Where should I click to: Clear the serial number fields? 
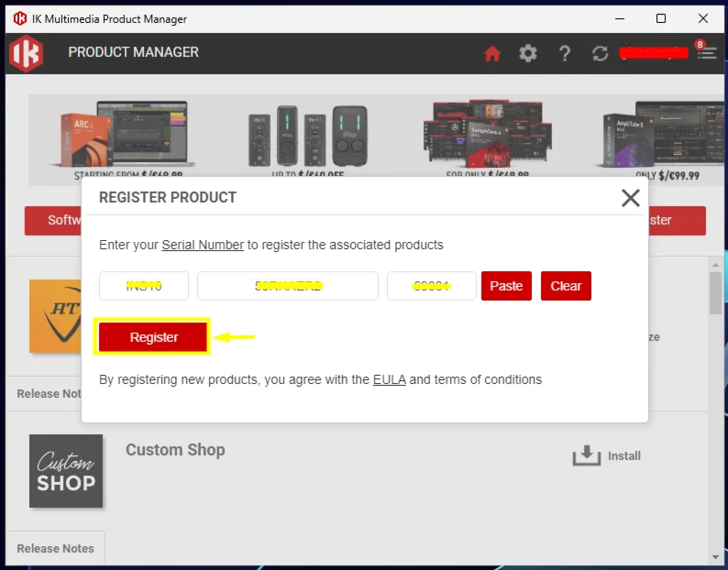click(x=566, y=286)
